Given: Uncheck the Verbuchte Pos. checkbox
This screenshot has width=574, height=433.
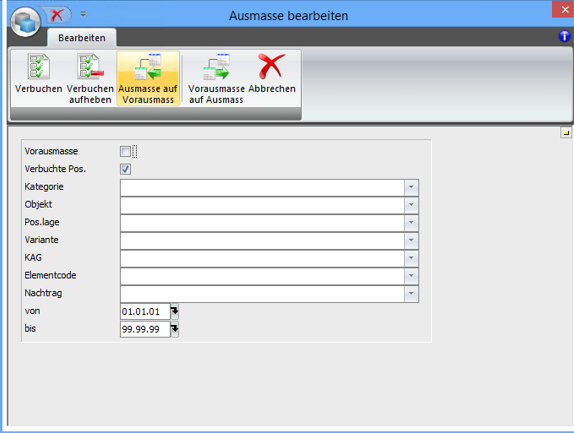Looking at the screenshot, I should pyautogui.click(x=125, y=169).
